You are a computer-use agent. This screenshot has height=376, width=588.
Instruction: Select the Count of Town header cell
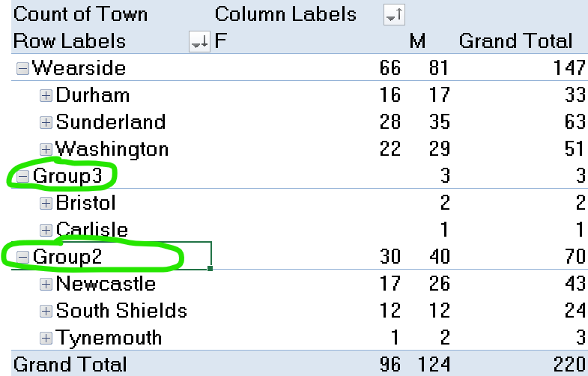click(80, 14)
